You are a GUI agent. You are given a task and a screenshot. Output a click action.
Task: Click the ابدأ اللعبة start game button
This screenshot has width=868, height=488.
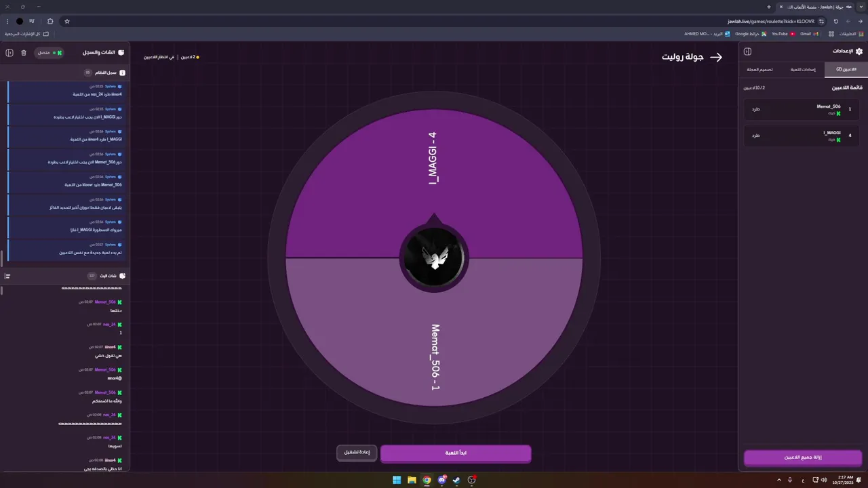click(x=456, y=453)
